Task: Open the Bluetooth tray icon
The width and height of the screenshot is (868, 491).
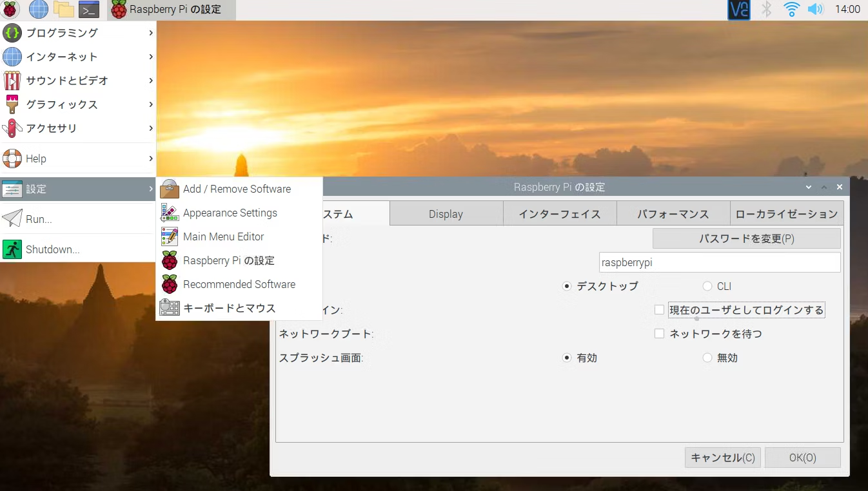Action: point(767,9)
